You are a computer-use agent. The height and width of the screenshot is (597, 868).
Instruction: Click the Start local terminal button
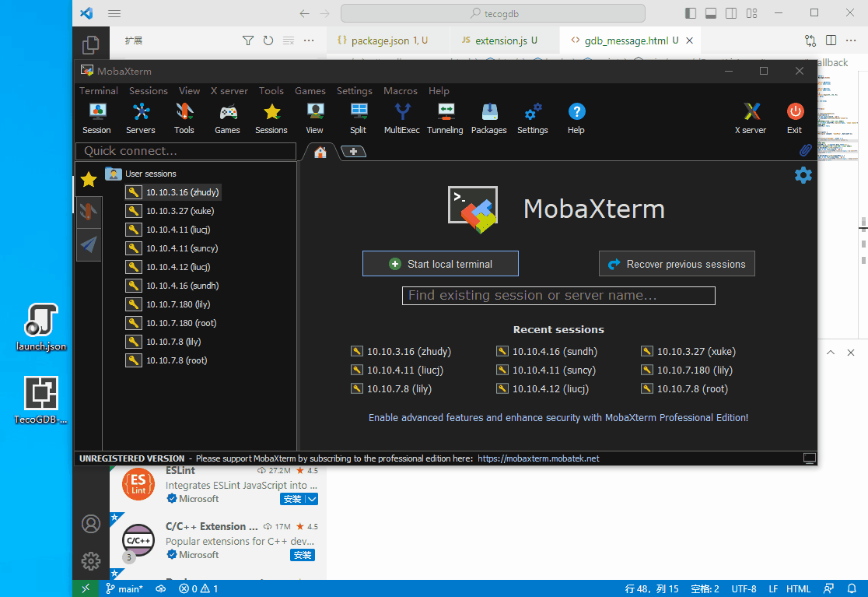point(441,264)
